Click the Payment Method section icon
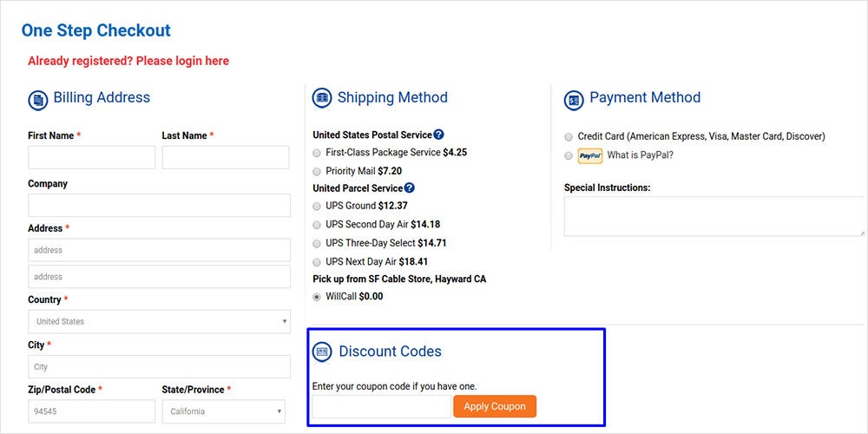This screenshot has height=434, width=868. pyautogui.click(x=574, y=100)
